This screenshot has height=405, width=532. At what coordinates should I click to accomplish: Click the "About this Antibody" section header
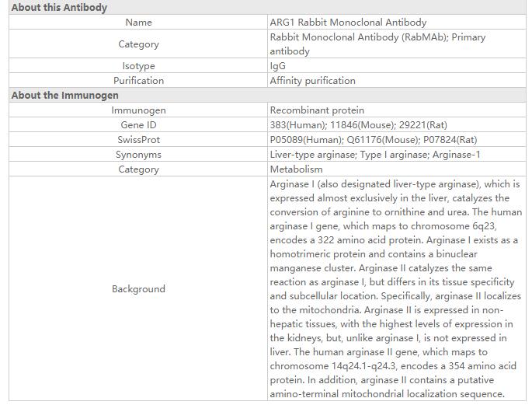(x=59, y=8)
